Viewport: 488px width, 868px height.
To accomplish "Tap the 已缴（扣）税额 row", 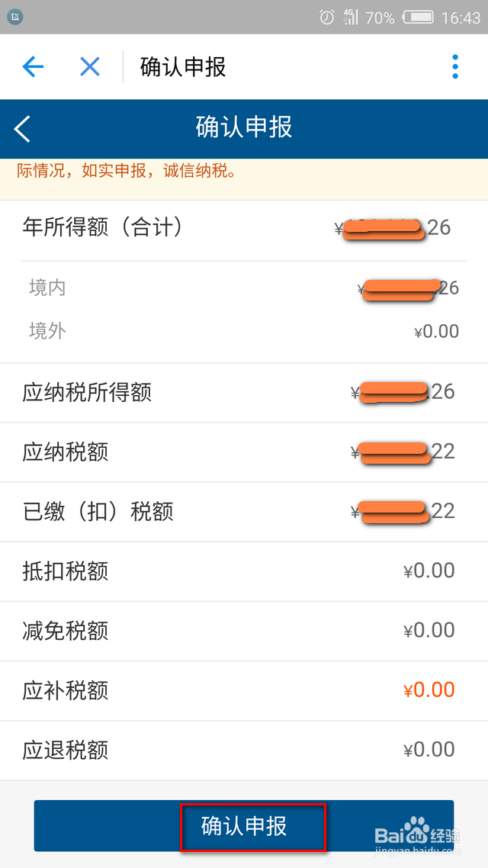I will pyautogui.click(x=244, y=511).
